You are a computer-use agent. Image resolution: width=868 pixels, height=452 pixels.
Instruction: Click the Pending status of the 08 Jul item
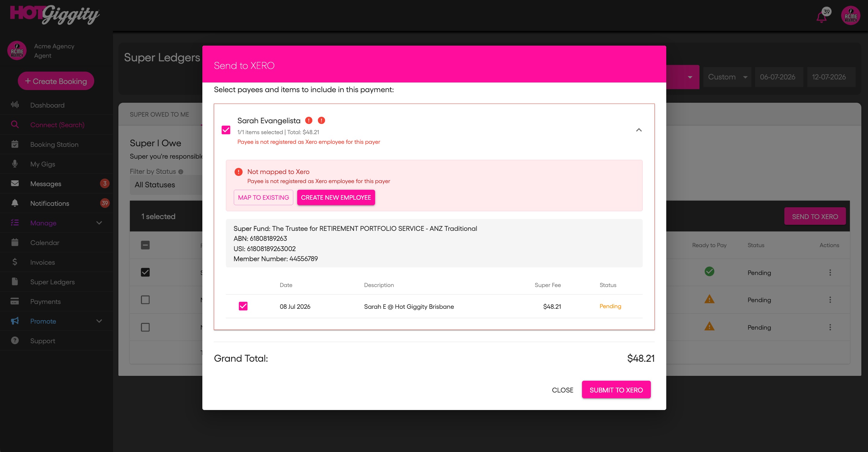[610, 306]
